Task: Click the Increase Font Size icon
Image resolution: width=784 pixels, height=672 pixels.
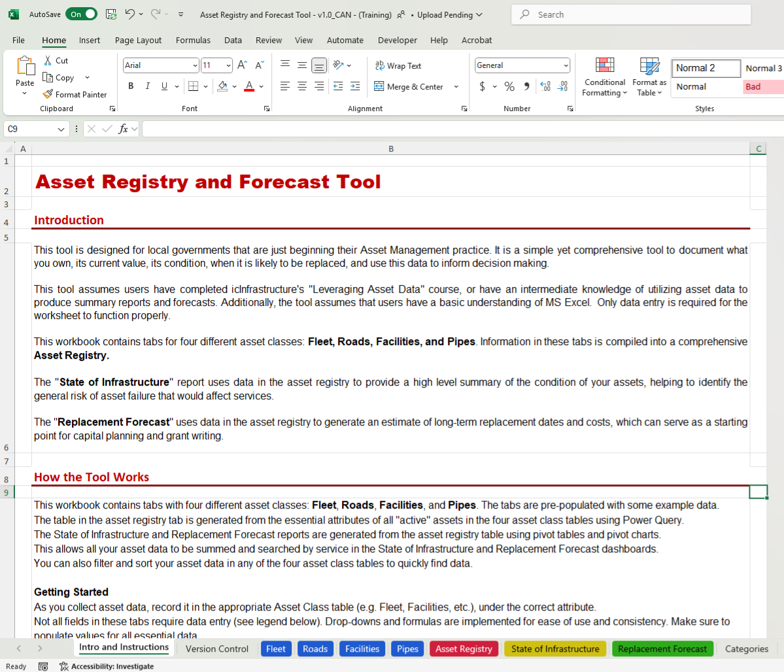Action: pyautogui.click(x=242, y=65)
